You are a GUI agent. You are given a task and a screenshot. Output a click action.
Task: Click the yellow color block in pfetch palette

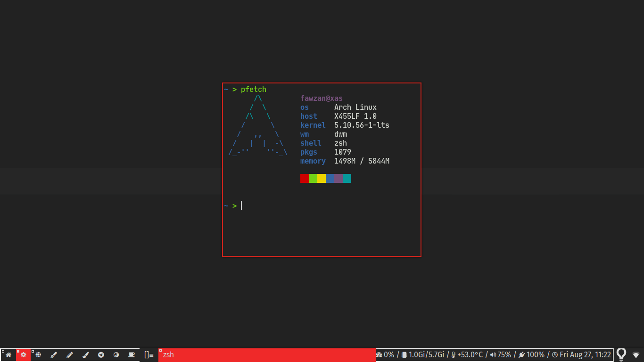point(322,178)
